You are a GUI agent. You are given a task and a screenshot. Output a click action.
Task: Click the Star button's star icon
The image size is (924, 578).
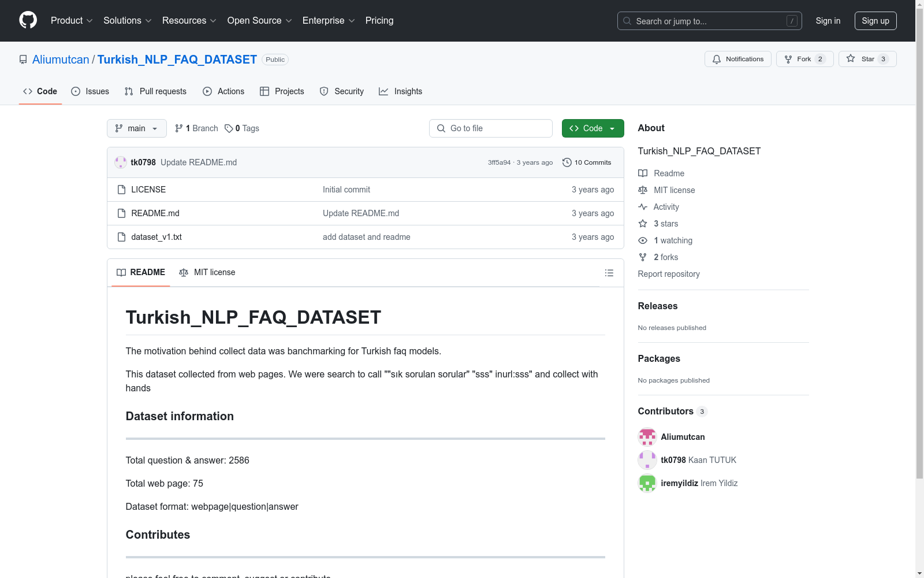tap(851, 59)
